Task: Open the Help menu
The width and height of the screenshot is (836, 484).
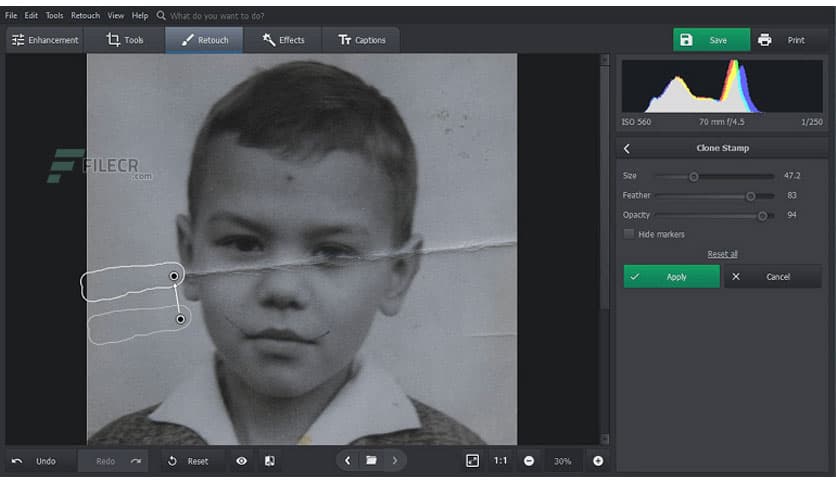Action: point(140,15)
